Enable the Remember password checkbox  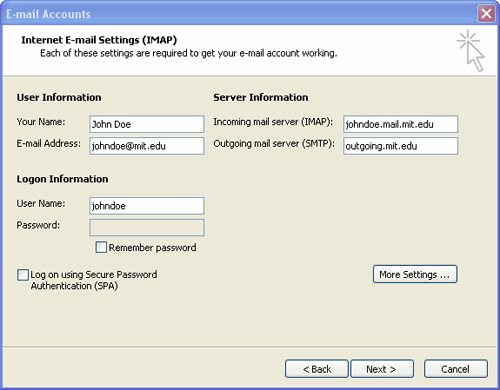[x=101, y=247]
